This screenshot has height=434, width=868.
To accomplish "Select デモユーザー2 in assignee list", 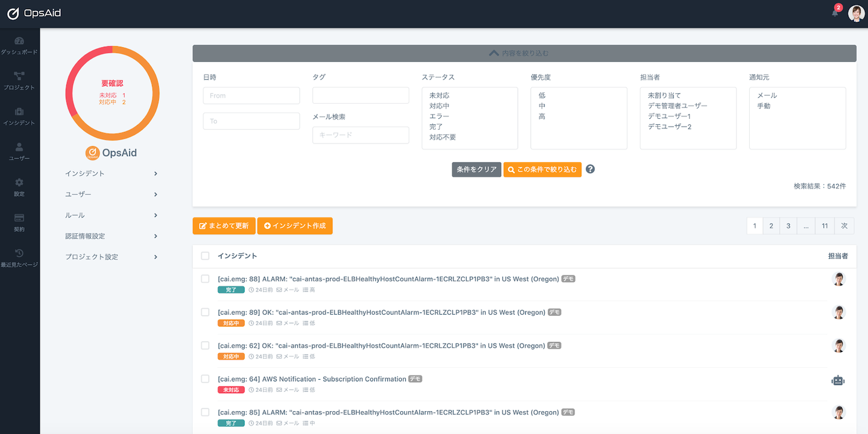I will pyautogui.click(x=670, y=127).
